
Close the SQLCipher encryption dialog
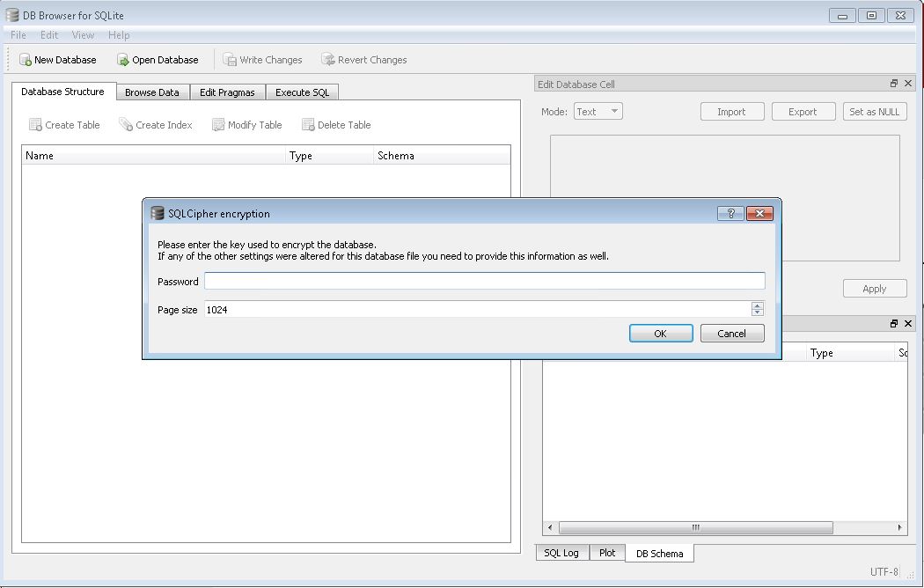[759, 213]
